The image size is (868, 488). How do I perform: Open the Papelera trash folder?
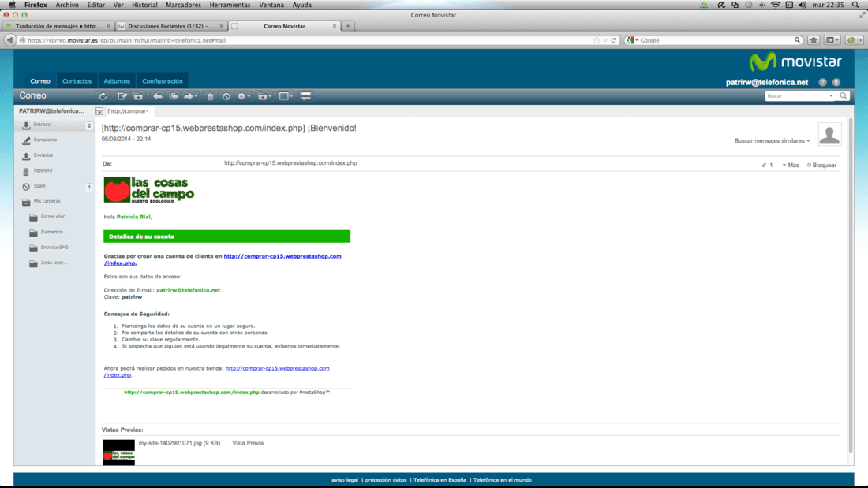pyautogui.click(x=54, y=171)
